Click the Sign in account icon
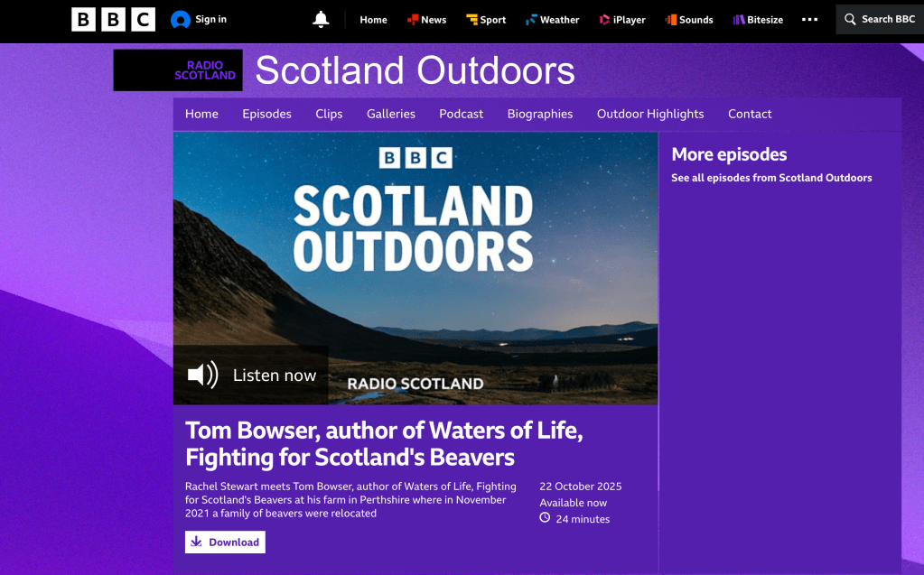The width and height of the screenshot is (924, 575). [181, 20]
